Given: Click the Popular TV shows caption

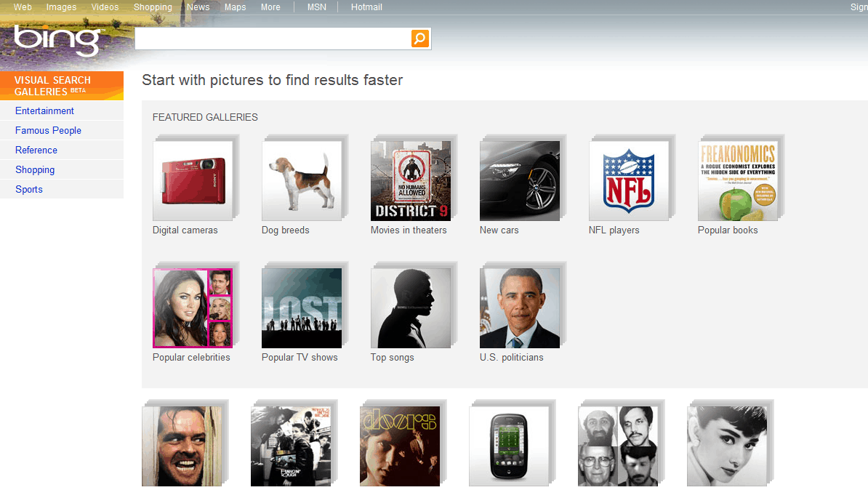Looking at the screenshot, I should click(x=300, y=357).
